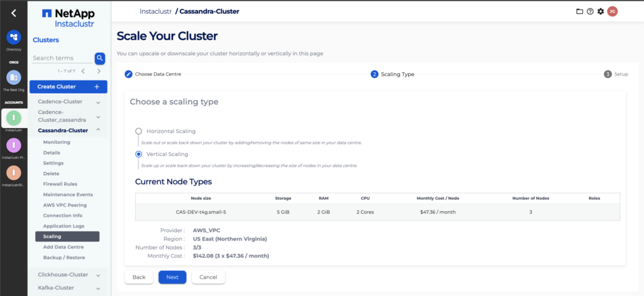
Task: Expand the Cadence-Cluster entry
Action: pyautogui.click(x=98, y=102)
